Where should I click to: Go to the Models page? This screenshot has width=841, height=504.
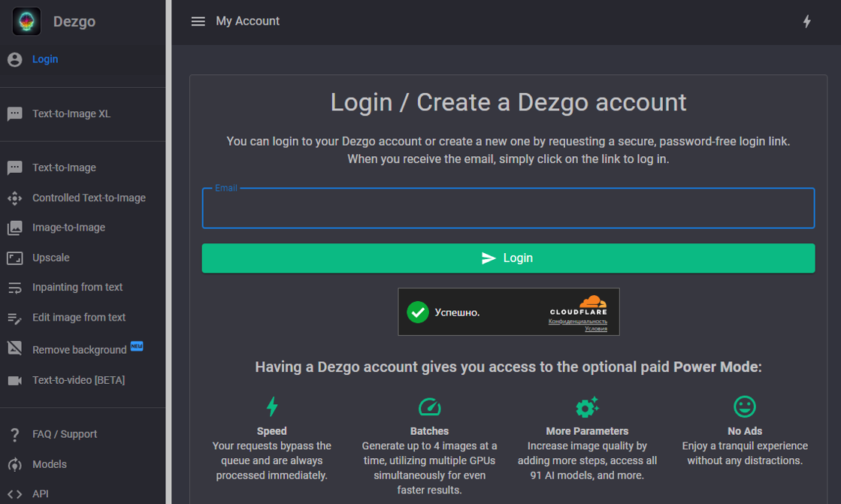[83, 464]
